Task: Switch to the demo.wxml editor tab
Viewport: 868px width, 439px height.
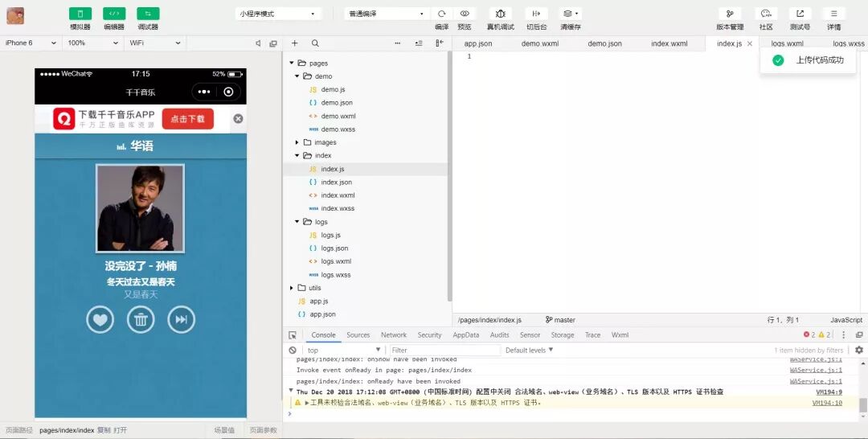Action: 540,43
